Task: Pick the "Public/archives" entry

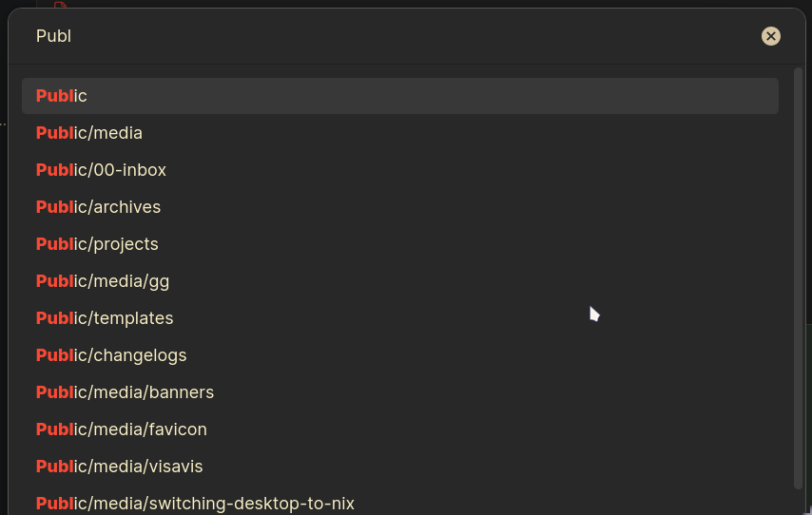Action: tap(399, 207)
